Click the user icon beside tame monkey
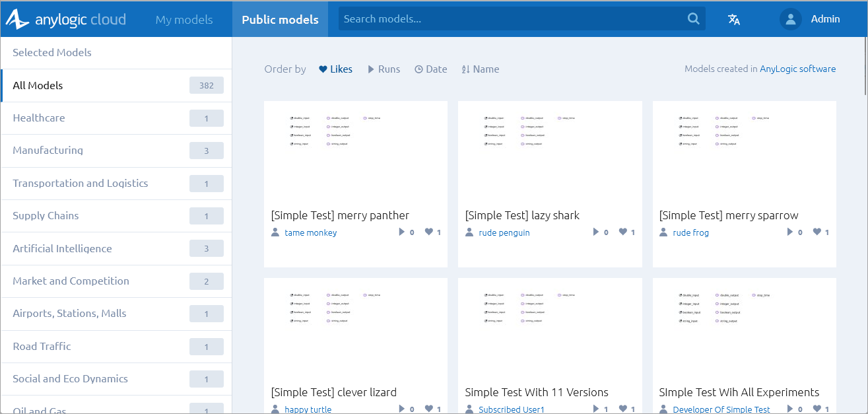Screen dimensions: 868x414 point(275,232)
